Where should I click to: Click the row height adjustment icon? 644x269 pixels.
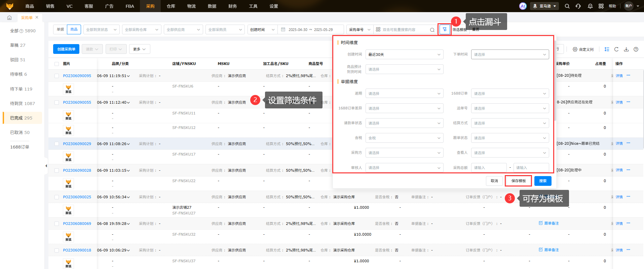click(607, 49)
